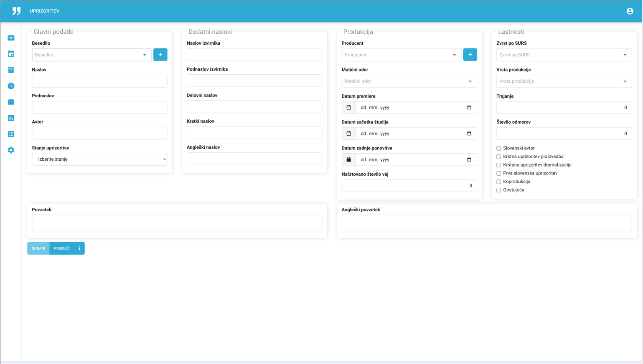Viewport: 643px width, 364px height.
Task: Click the Naslov input field
Action: (x=99, y=81)
